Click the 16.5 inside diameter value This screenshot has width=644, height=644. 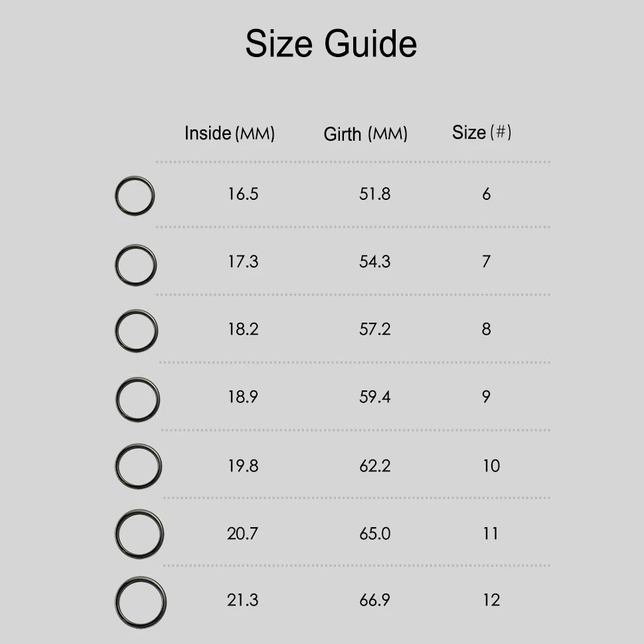[x=243, y=195]
